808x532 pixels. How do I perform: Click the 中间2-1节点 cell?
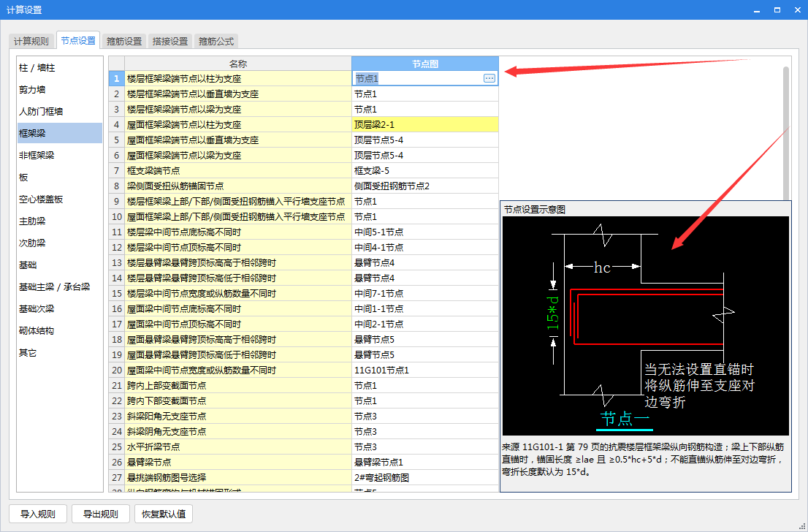tap(425, 324)
